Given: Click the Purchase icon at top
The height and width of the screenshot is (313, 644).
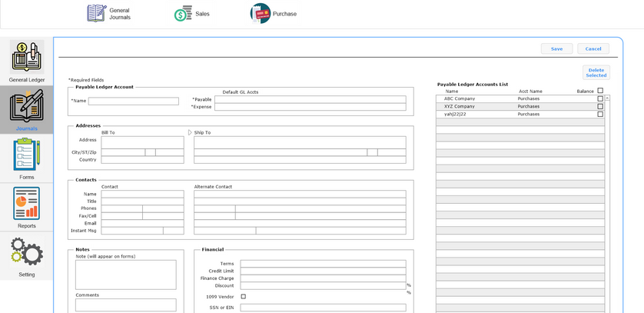Looking at the screenshot, I should [261, 13].
